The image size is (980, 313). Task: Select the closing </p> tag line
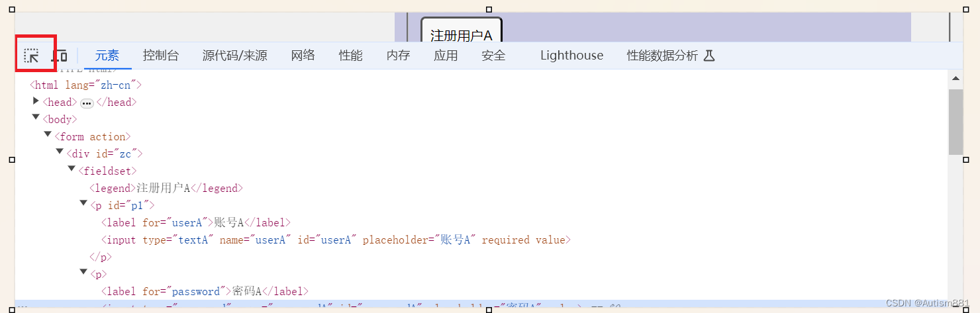[x=101, y=257]
